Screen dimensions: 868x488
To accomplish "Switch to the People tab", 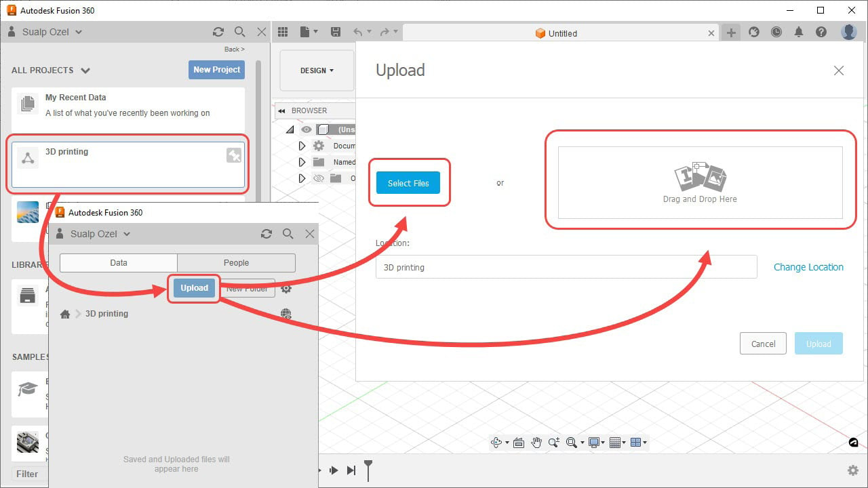I will (x=236, y=263).
